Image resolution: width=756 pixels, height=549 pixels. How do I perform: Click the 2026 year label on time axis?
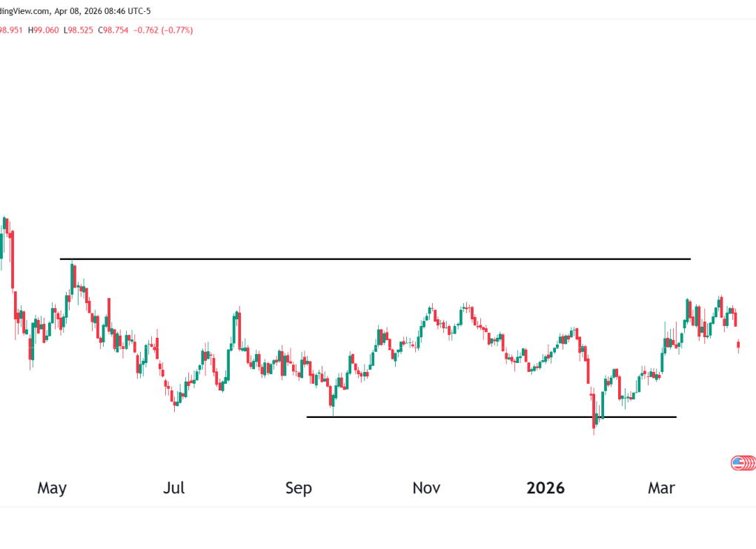[x=546, y=488]
